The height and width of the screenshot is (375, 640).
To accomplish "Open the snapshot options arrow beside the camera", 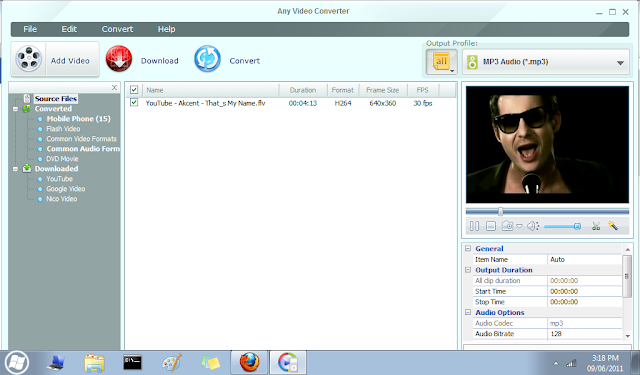I will tap(519, 226).
